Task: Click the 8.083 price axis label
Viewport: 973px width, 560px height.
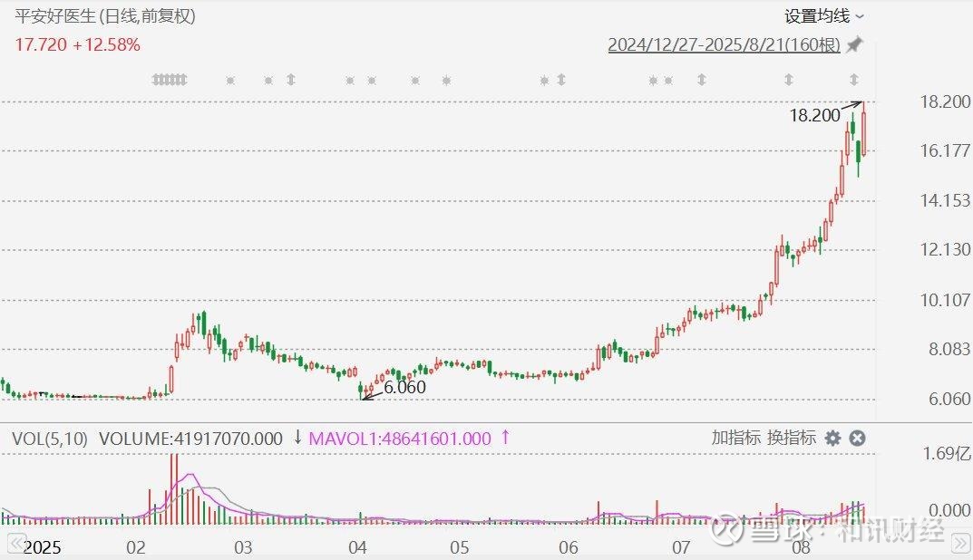Action: 949,349
